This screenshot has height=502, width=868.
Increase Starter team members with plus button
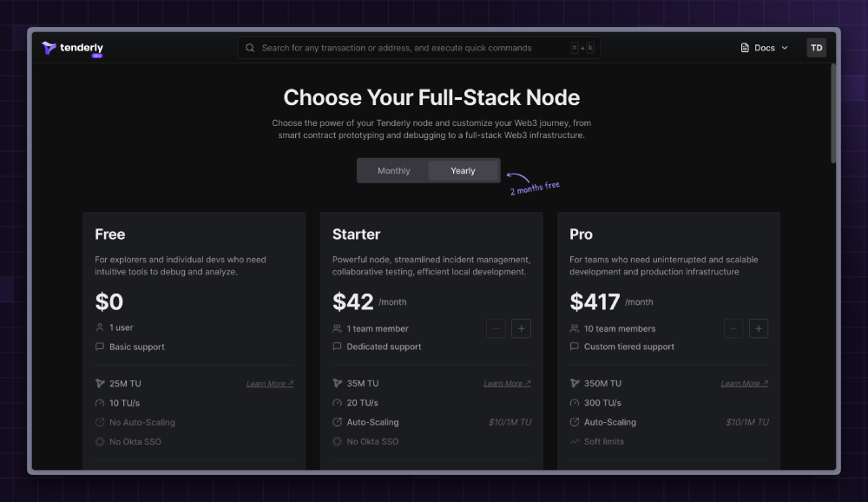(x=521, y=328)
